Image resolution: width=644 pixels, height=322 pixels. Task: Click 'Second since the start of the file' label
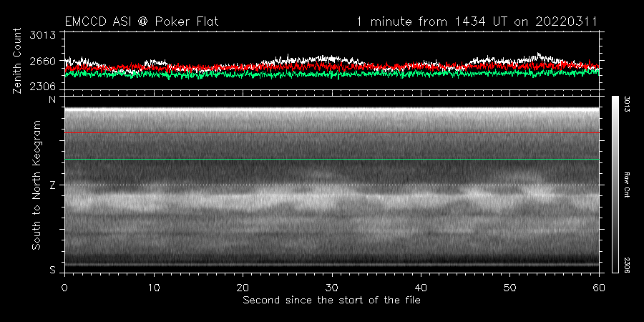[331, 301]
